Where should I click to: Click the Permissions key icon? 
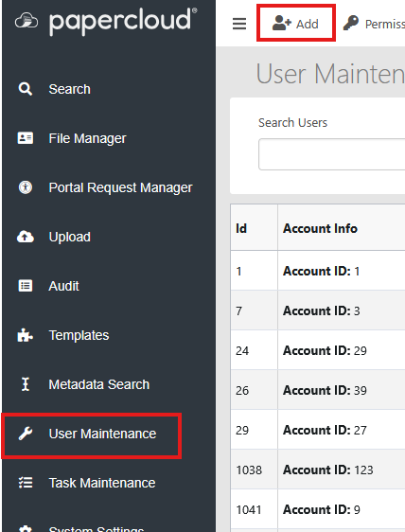click(x=351, y=23)
